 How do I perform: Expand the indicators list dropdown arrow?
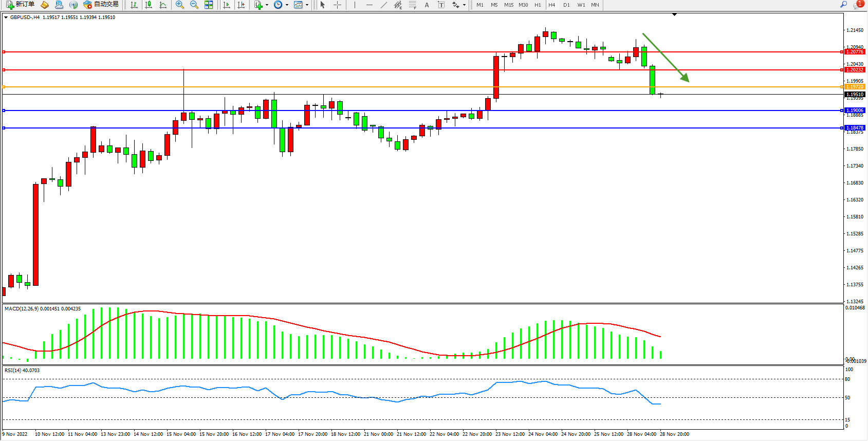(267, 5)
